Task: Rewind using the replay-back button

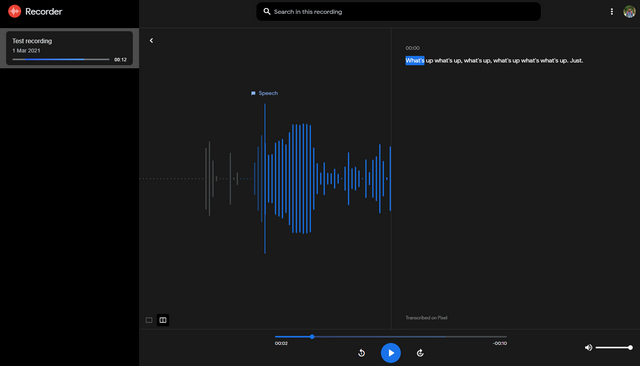Action: tap(362, 353)
